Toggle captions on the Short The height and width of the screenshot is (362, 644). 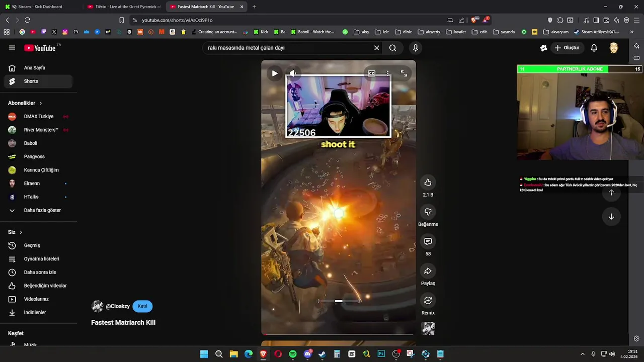click(x=371, y=73)
